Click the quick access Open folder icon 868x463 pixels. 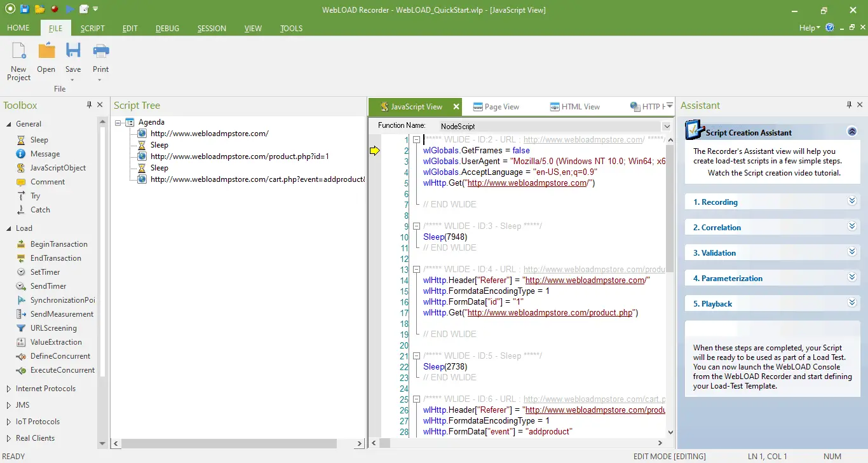point(39,9)
